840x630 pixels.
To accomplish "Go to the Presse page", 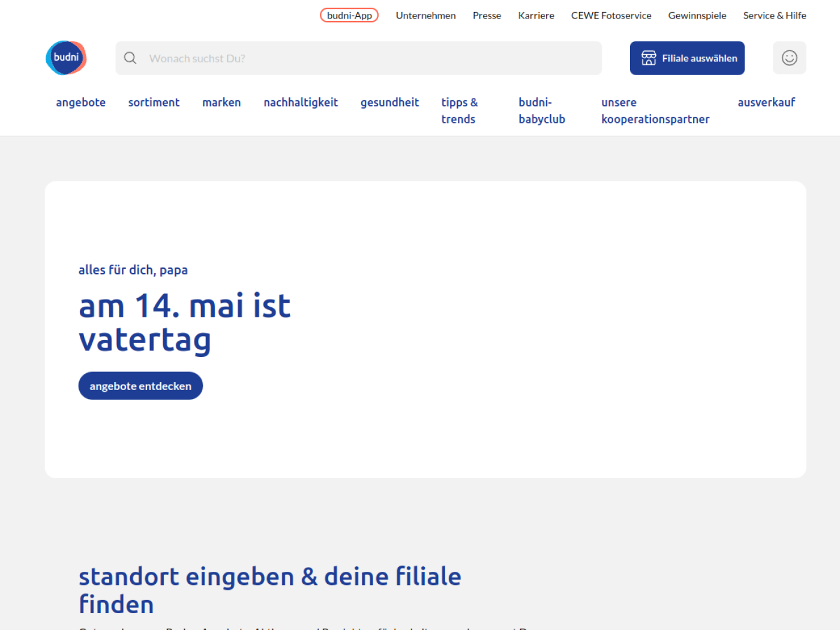I will click(x=487, y=16).
